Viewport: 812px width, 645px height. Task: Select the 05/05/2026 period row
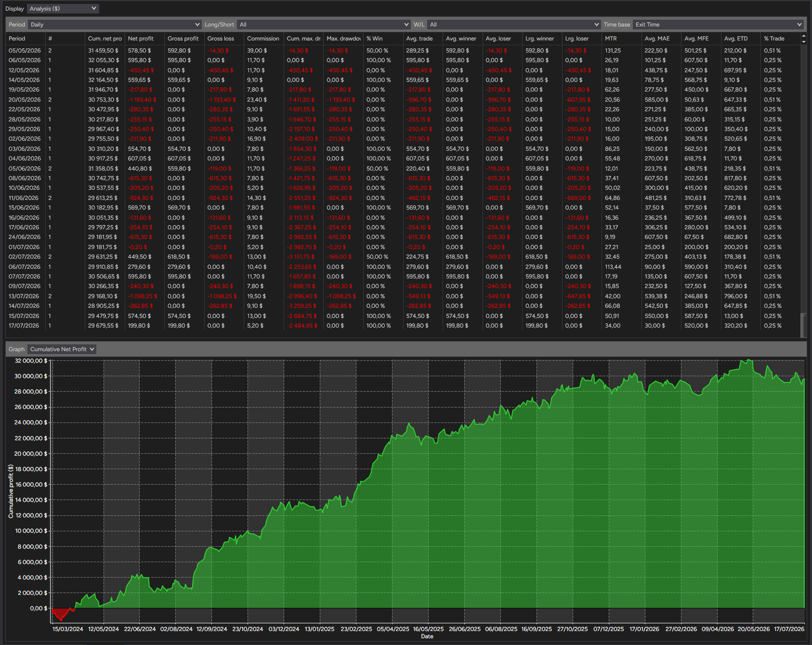[x=403, y=51]
